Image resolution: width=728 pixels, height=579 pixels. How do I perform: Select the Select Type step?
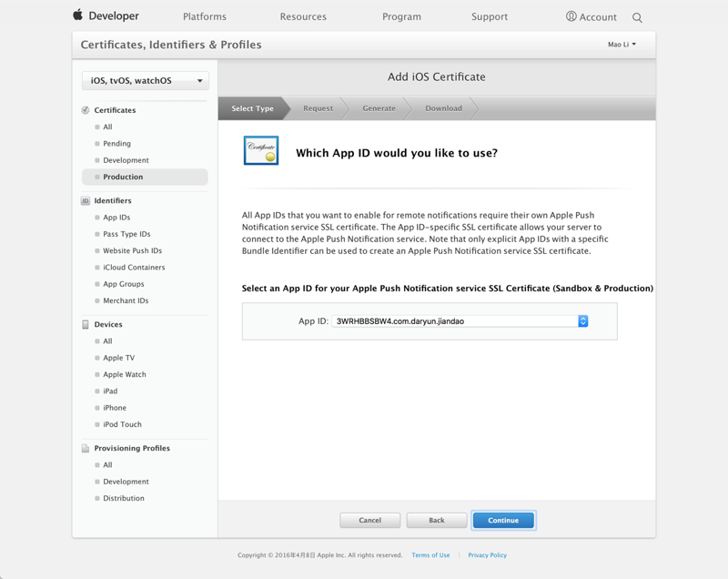[253, 108]
